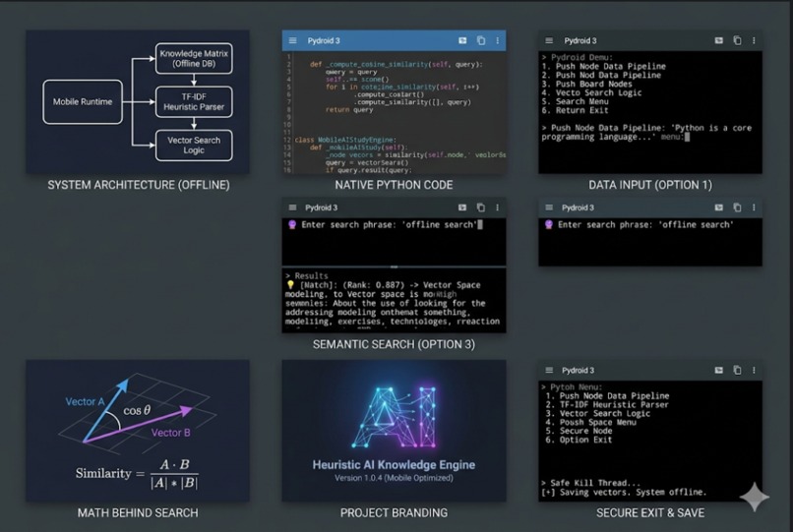This screenshot has width=793, height=532.
Task: Click 'MATH BEHIND SEARCH' caption
Action: coord(138,512)
